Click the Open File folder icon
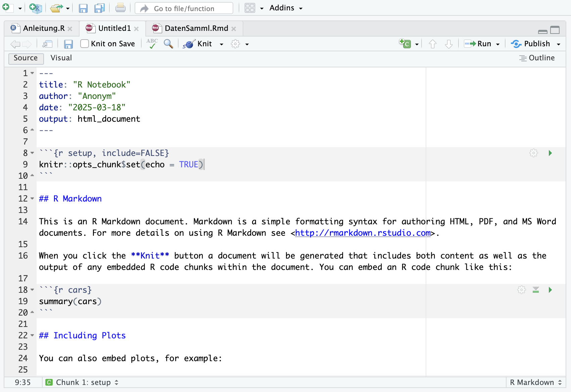The height and width of the screenshot is (392, 571). [57, 8]
